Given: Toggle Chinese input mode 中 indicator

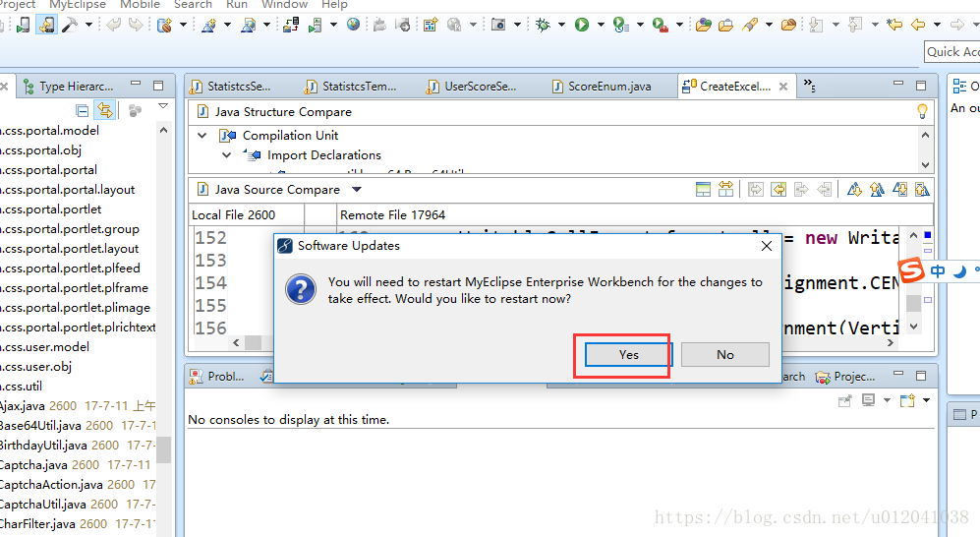Looking at the screenshot, I should click(x=938, y=270).
